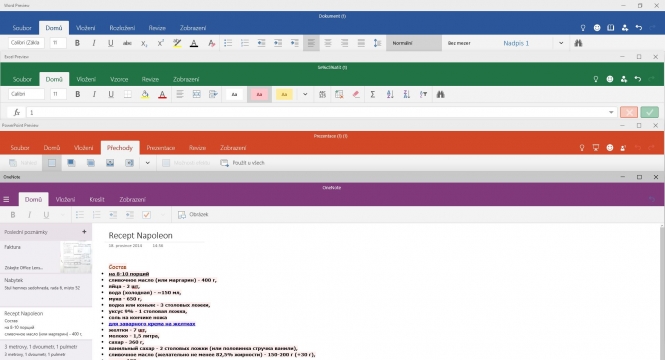The height and width of the screenshot is (360, 665).
Task: Open cell borders in Excel
Action: click(128, 95)
